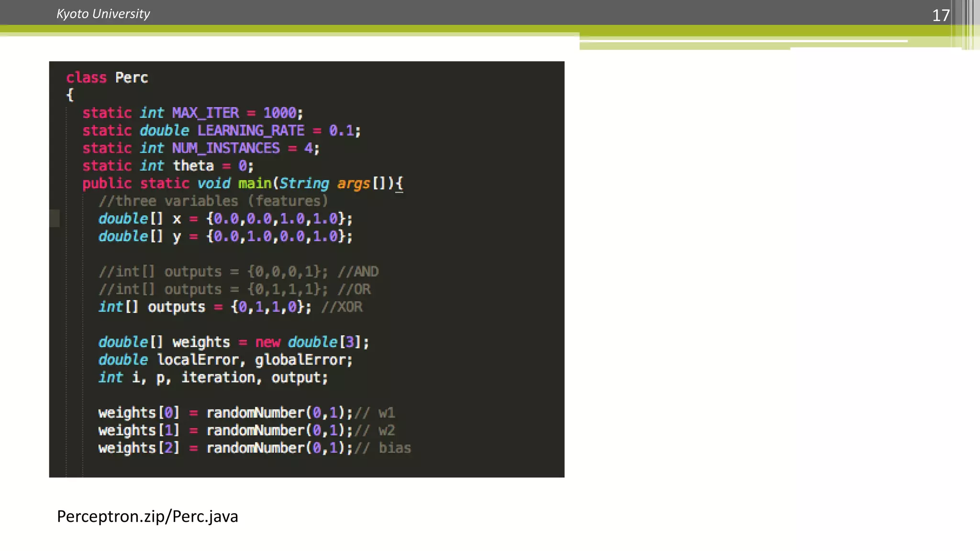Click the 'int i, p, iteration, output' line

click(213, 377)
